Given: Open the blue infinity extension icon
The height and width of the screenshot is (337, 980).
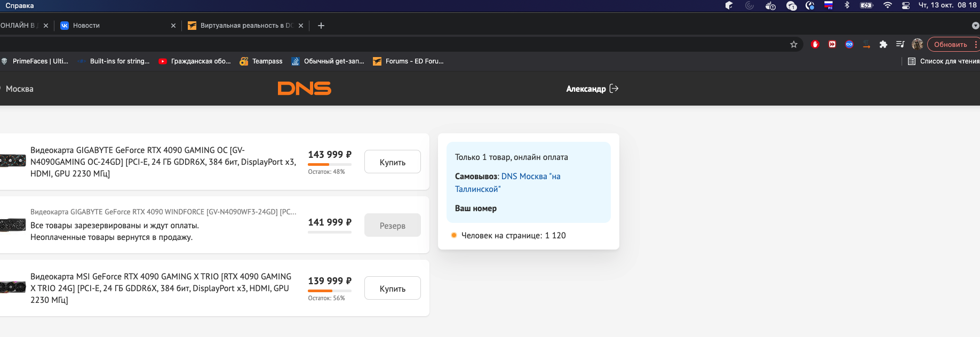Looking at the screenshot, I should tap(849, 44).
